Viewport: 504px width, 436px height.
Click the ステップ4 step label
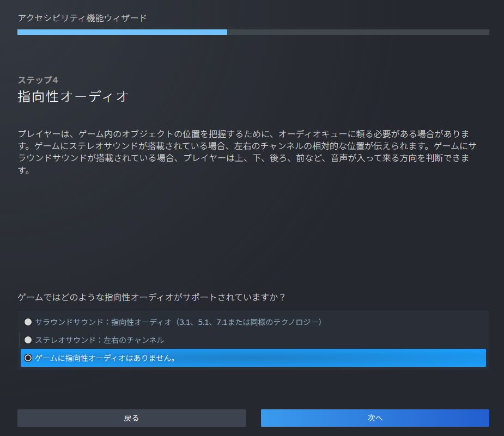(x=38, y=80)
